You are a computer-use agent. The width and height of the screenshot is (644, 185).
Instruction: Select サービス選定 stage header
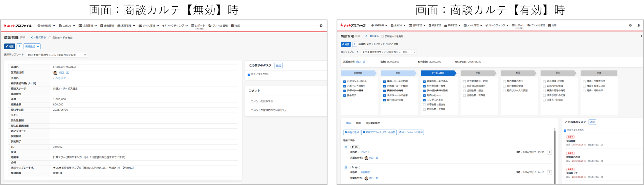tap(438, 73)
